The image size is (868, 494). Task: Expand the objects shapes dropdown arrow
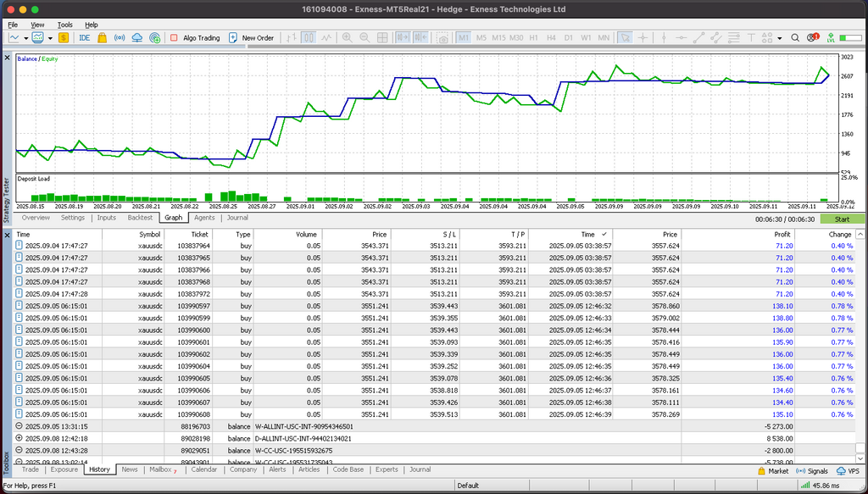779,38
